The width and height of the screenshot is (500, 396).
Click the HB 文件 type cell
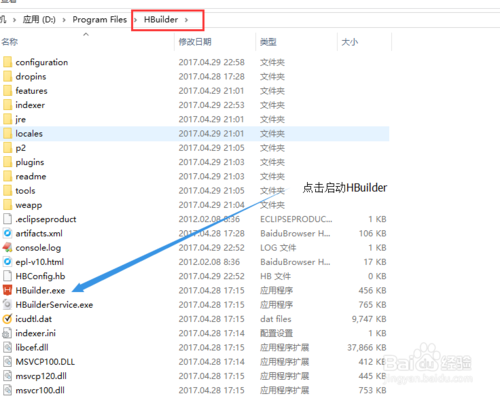click(275, 276)
